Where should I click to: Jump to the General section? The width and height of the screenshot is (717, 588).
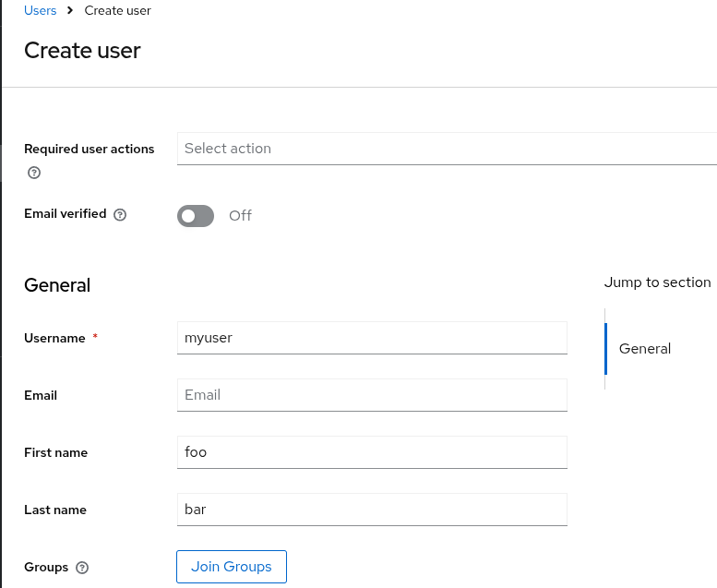[644, 349]
